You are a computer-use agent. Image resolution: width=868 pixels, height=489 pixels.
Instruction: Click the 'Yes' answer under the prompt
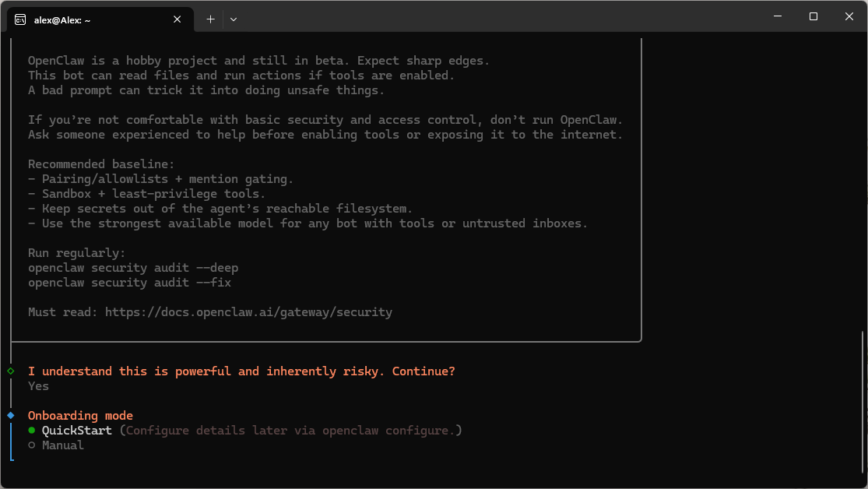pos(38,386)
